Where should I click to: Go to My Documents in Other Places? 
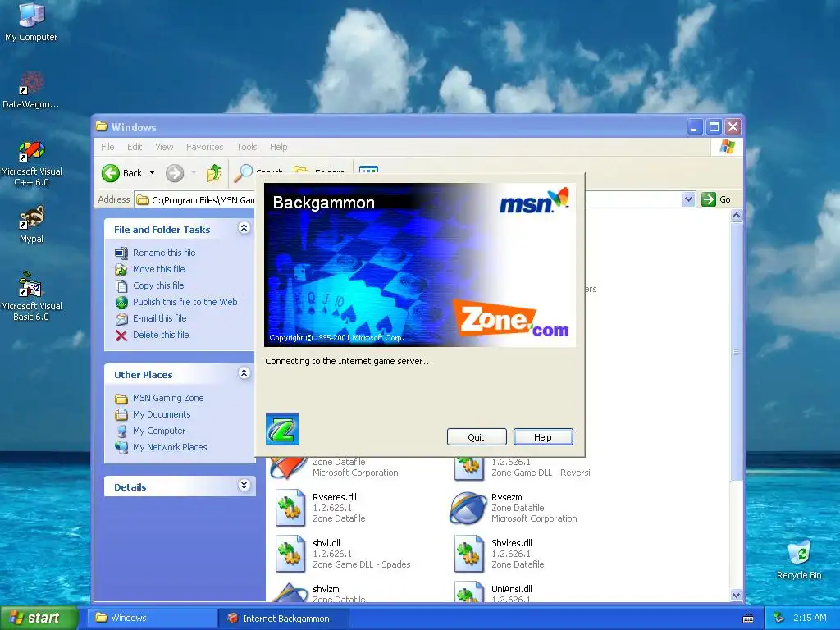[162, 414]
